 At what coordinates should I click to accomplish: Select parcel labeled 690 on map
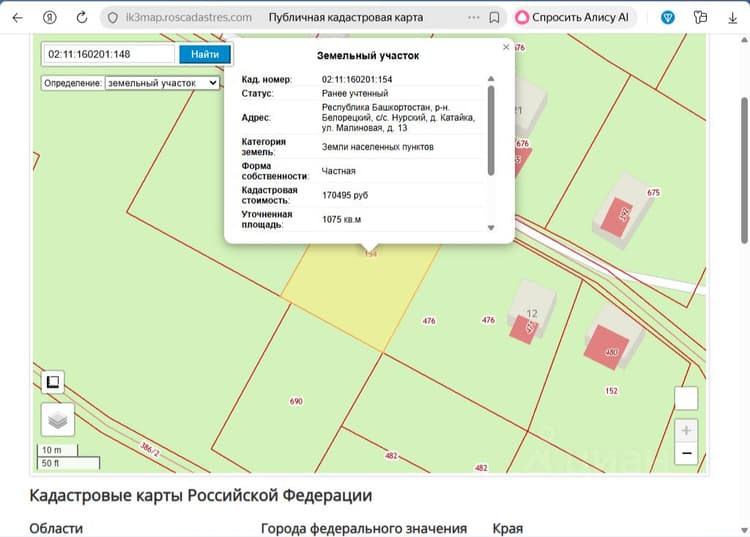(296, 401)
